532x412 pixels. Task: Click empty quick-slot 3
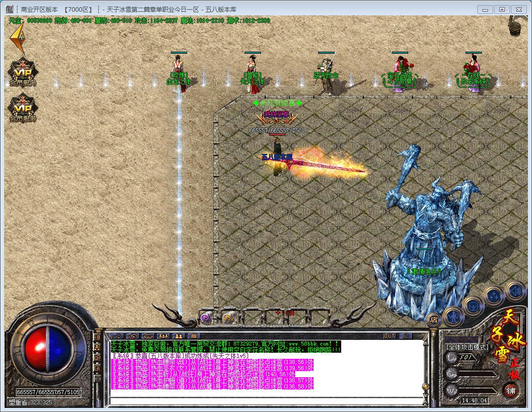point(253,318)
